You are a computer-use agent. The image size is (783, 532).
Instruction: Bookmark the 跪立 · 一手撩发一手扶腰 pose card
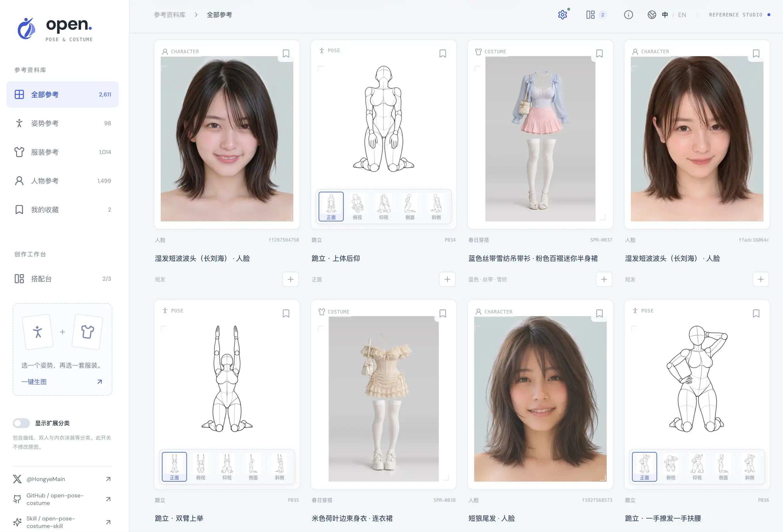pyautogui.click(x=756, y=313)
